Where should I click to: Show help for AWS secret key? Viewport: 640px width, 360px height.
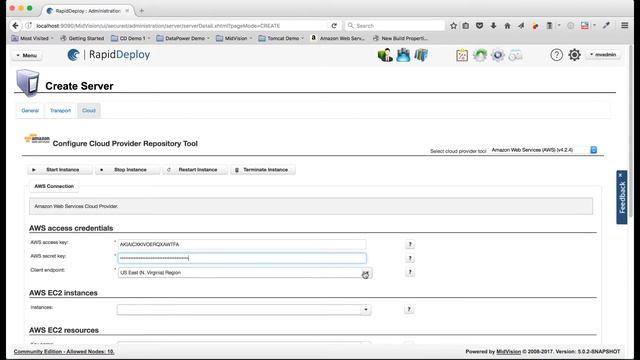[x=410, y=258]
